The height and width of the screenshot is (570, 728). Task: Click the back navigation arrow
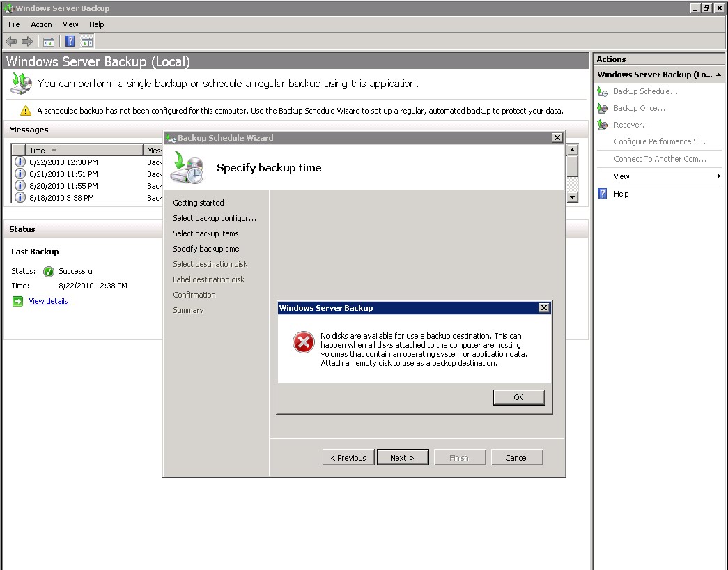(x=11, y=41)
